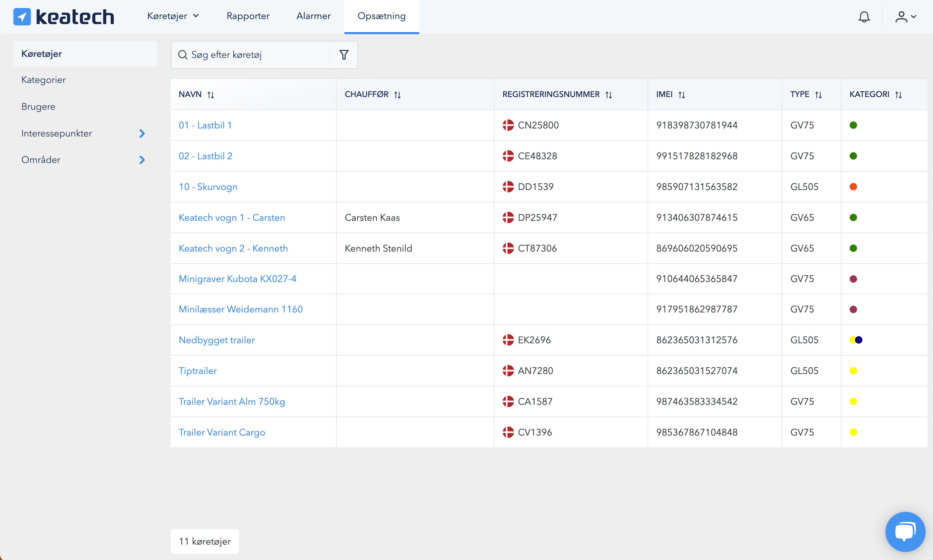Open the chat support bubble
This screenshot has height=560, width=933.
pyautogui.click(x=905, y=531)
